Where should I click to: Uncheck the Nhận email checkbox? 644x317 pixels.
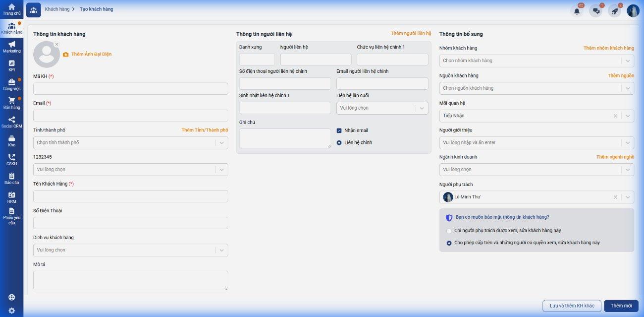[339, 130]
